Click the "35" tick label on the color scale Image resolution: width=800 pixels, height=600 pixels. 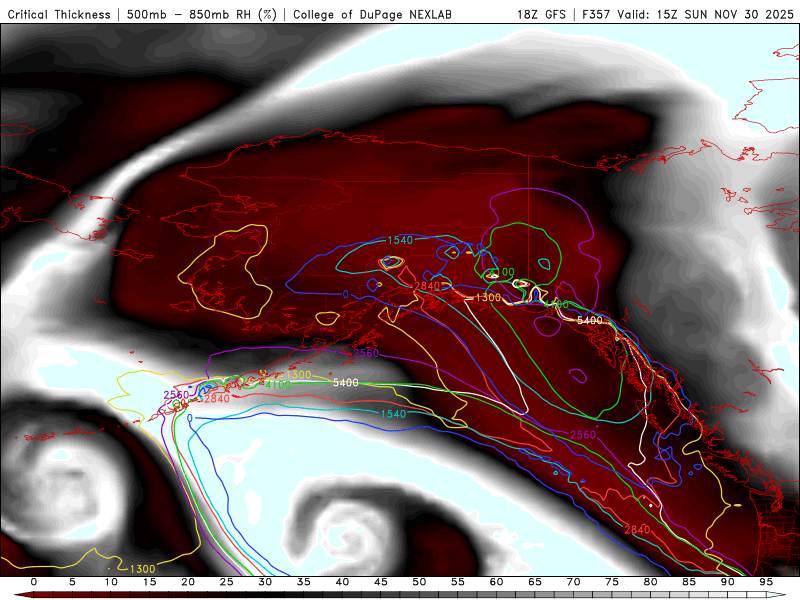(x=304, y=582)
